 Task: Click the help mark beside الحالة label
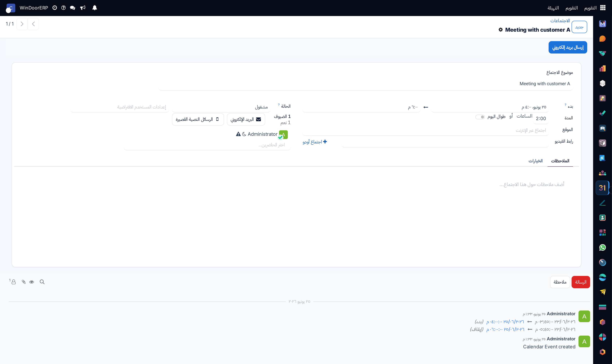279,105
